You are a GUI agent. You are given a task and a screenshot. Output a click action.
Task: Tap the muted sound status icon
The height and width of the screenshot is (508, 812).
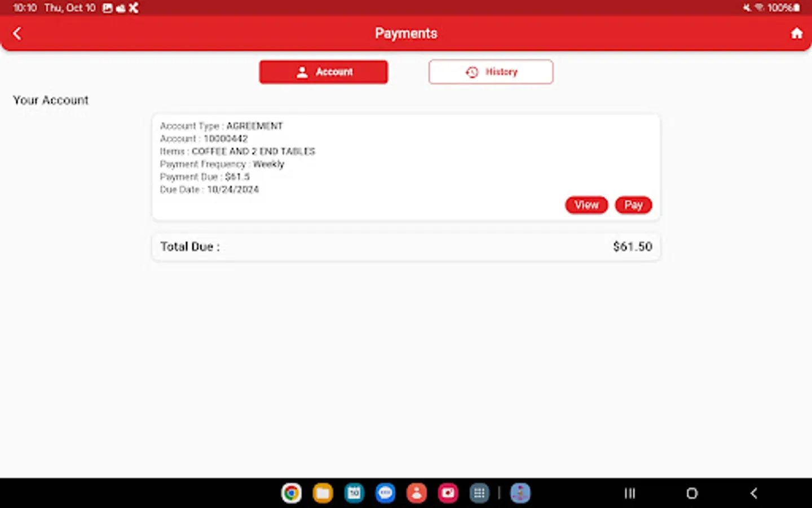tap(747, 8)
